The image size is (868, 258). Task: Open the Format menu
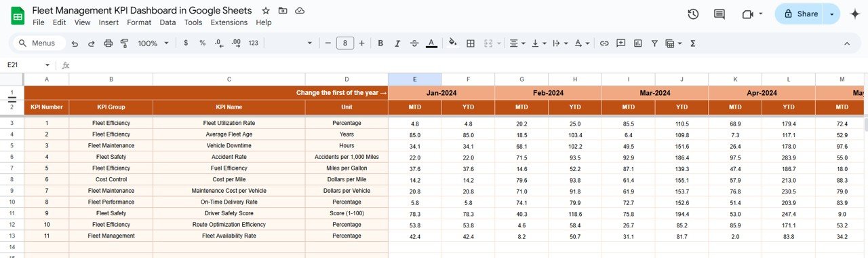[139, 22]
